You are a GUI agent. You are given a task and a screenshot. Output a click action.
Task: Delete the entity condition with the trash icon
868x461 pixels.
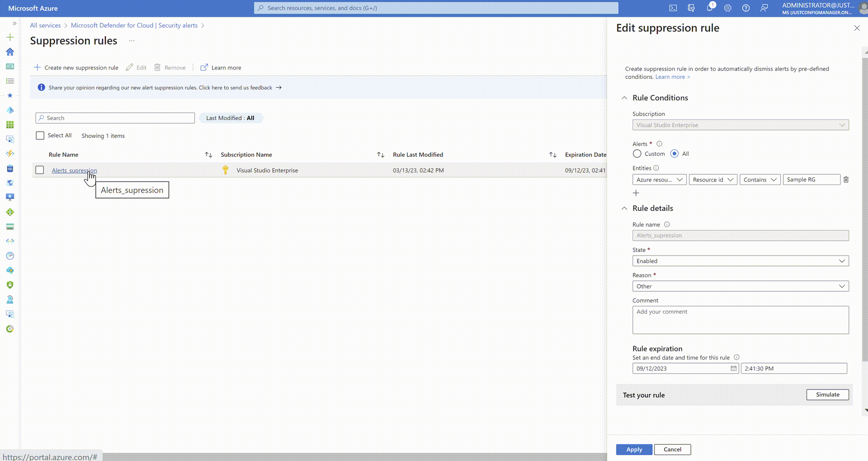[846, 179]
